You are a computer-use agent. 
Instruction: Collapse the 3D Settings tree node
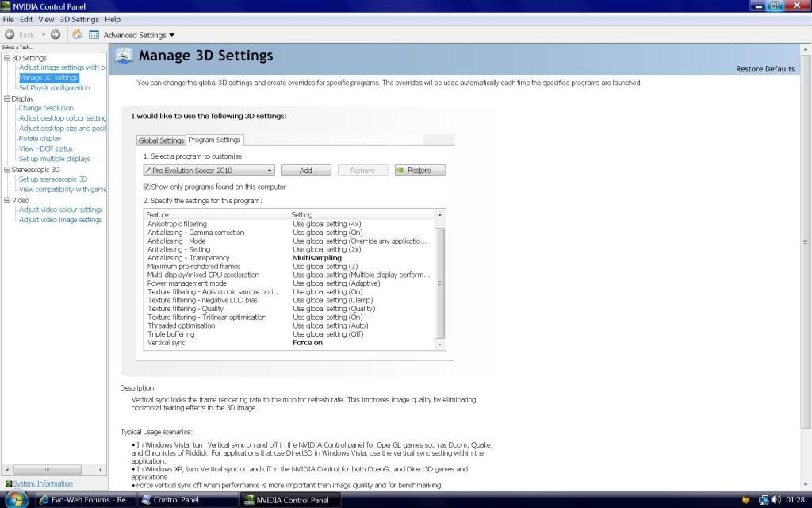[7, 58]
